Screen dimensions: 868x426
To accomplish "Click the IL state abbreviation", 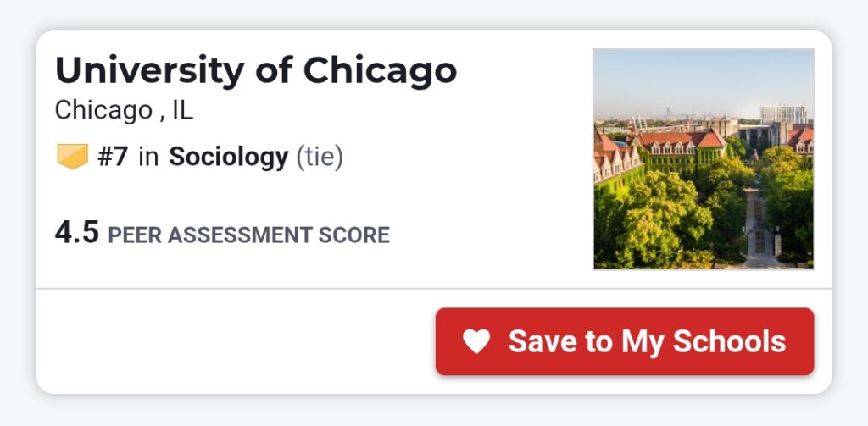I will pyautogui.click(x=182, y=110).
